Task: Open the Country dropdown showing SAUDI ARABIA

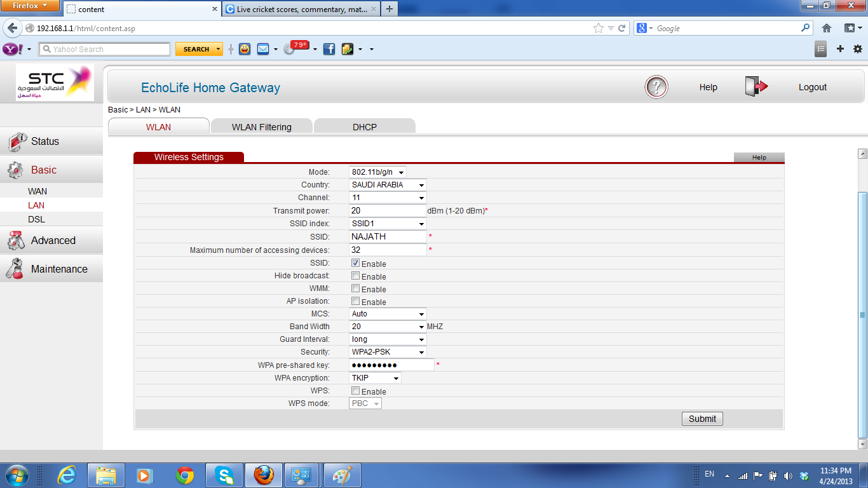Action: point(388,185)
